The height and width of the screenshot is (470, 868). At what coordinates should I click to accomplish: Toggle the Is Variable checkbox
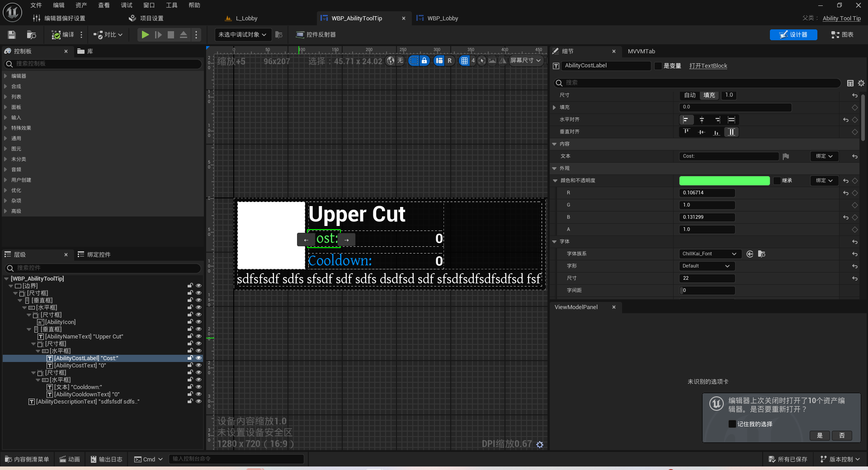[x=658, y=66]
